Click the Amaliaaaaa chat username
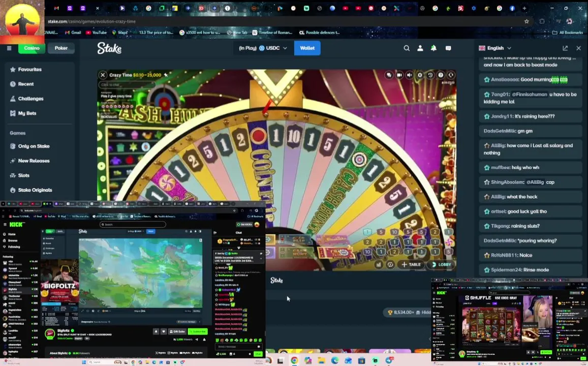 (504, 79)
